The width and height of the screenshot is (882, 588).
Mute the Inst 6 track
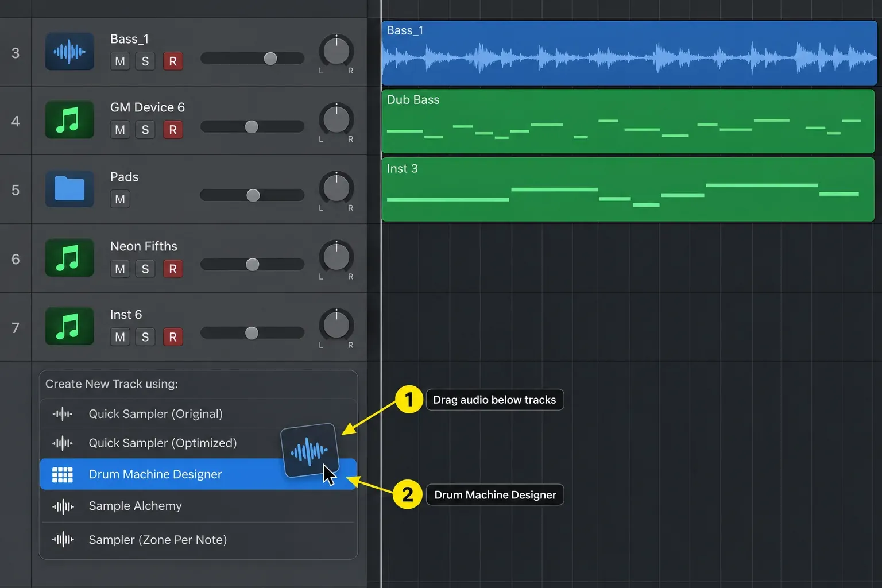(x=120, y=337)
